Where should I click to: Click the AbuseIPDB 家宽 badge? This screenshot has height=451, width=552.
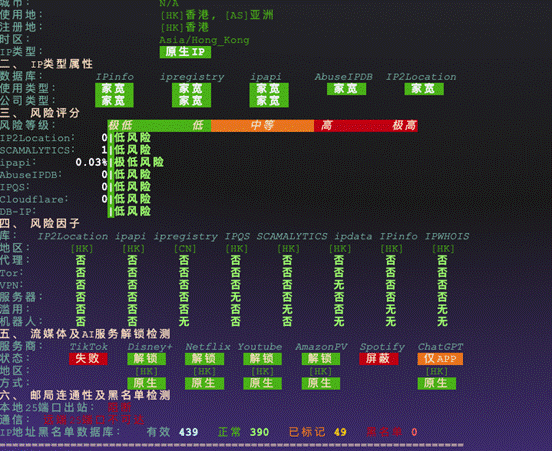[346, 89]
